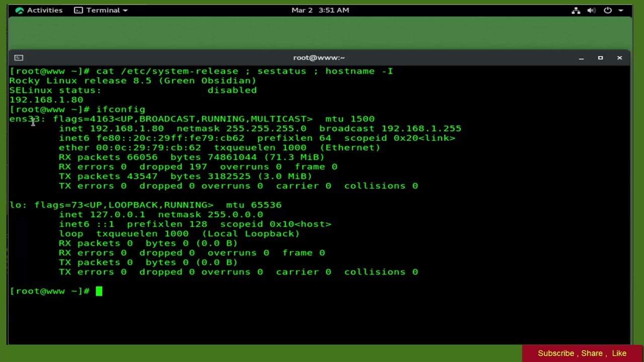Click the Terminal icon in the top bar
This screenshot has height=362, width=644.
pos(78,10)
